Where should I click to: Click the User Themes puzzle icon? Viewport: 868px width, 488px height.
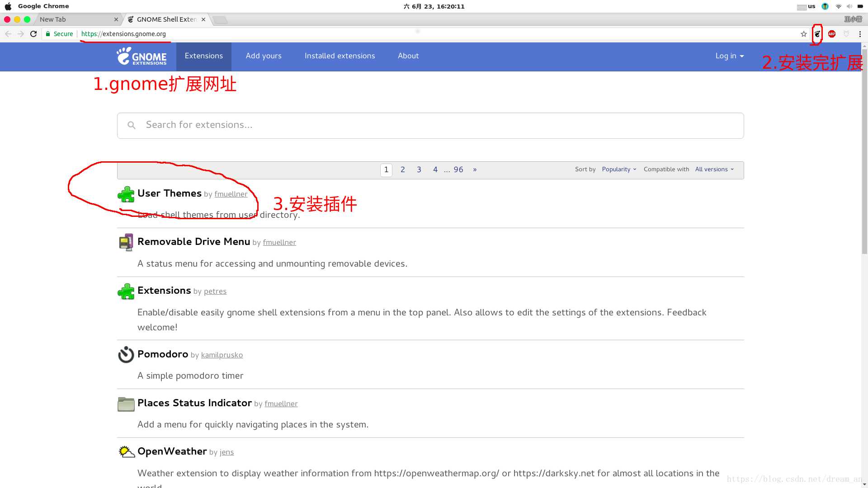point(126,194)
